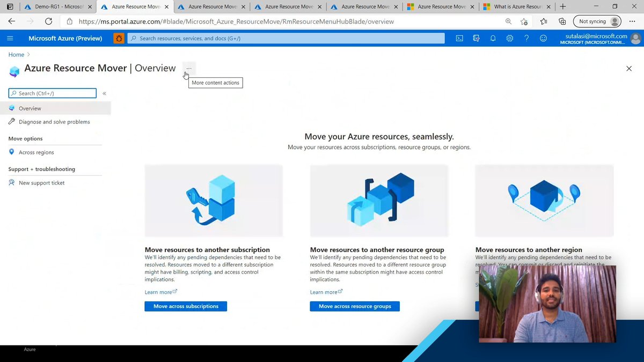Collapse the left navigation menu chevron

pyautogui.click(x=104, y=93)
